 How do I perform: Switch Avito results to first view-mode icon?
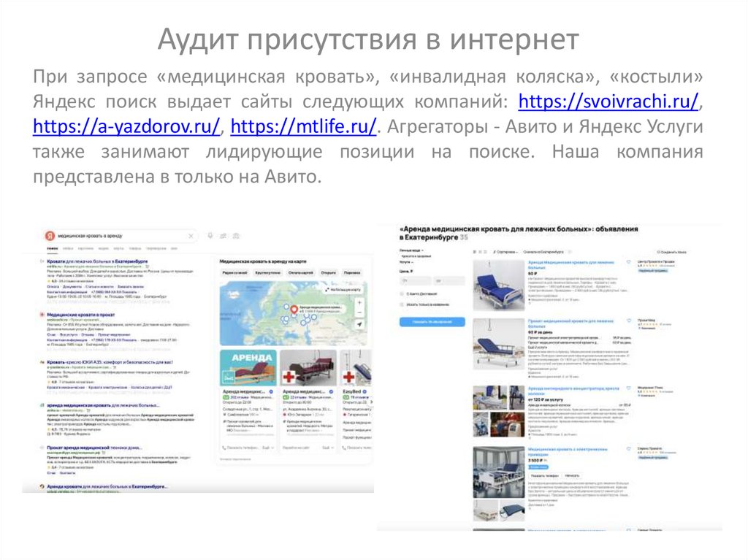pos(474,251)
